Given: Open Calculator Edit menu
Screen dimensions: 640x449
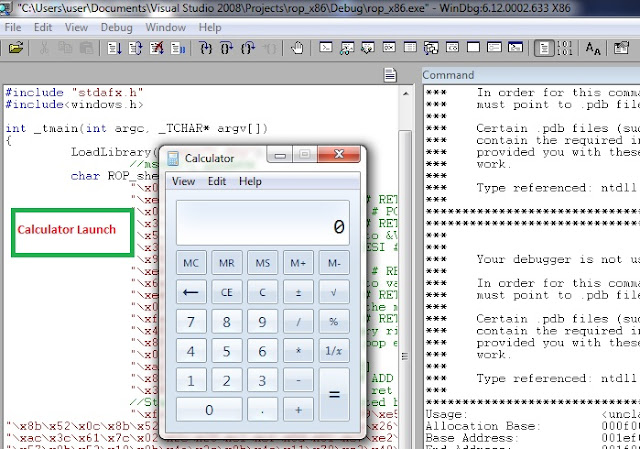Looking at the screenshot, I should pos(217,181).
